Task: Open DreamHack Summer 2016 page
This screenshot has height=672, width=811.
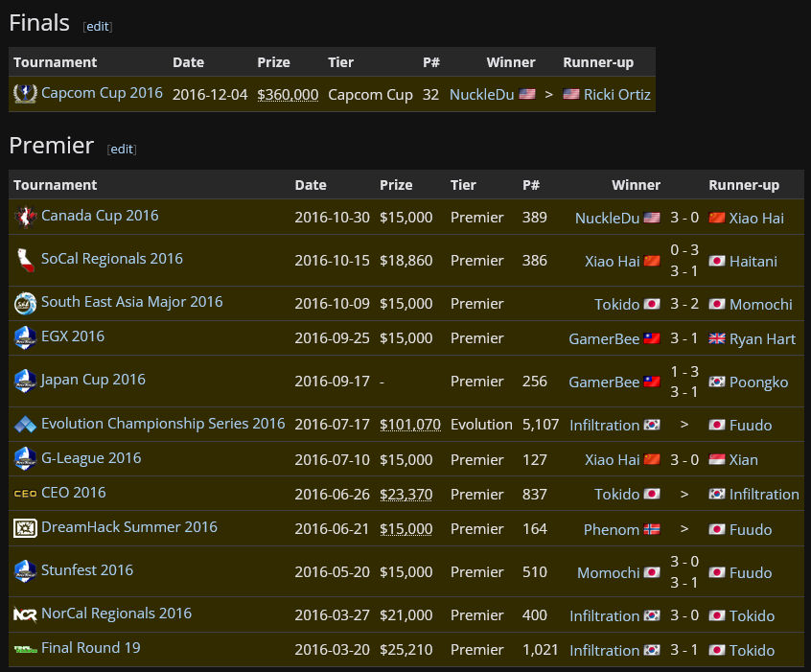Action: 129,526
